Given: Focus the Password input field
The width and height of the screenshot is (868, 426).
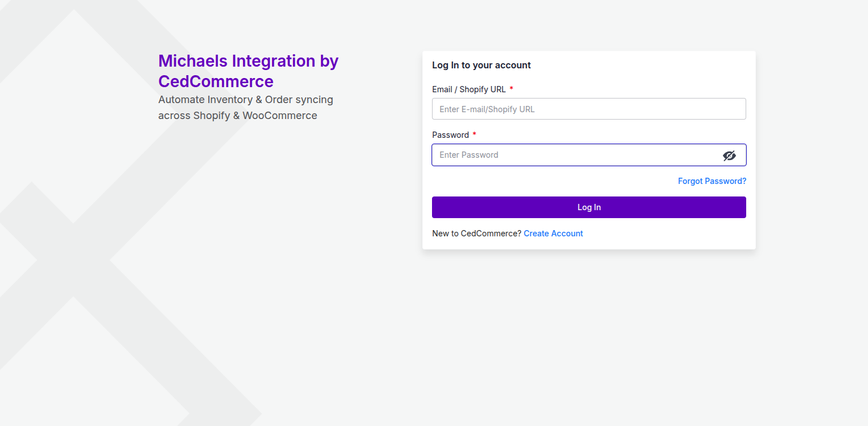Looking at the screenshot, I should click(575, 155).
